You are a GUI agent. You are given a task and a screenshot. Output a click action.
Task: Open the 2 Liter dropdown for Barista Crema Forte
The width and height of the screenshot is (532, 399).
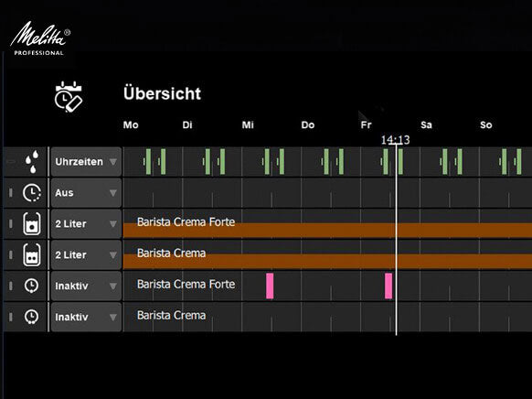86,224
